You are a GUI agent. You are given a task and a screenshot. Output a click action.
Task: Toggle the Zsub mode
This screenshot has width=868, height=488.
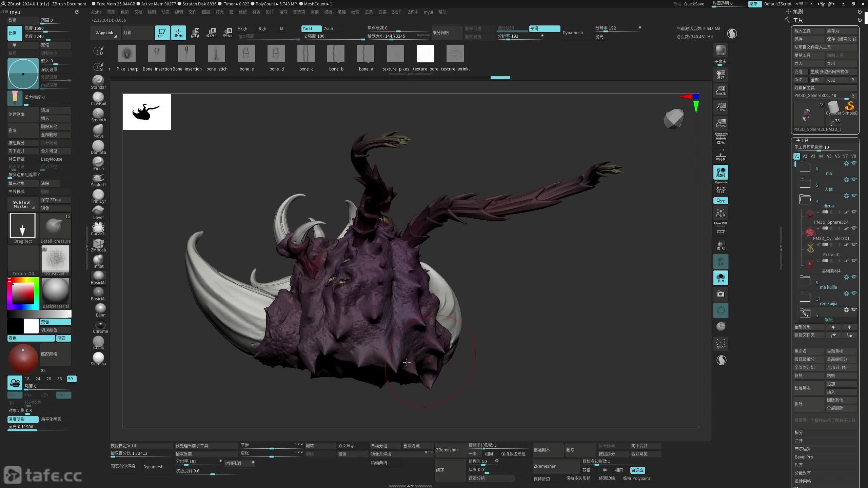coord(328,28)
